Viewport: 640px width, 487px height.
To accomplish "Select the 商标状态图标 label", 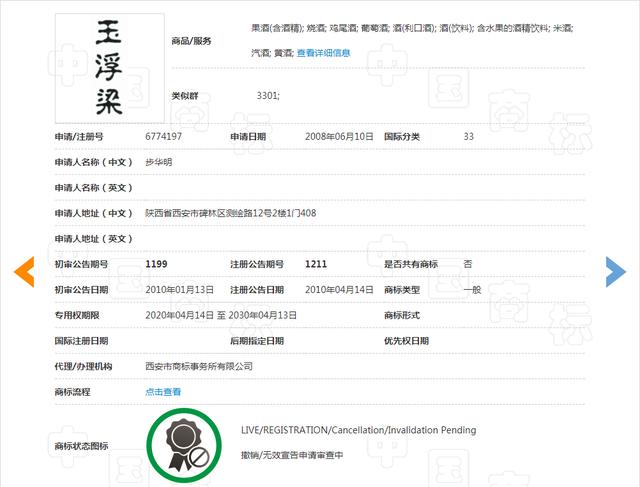I will pos(81,446).
